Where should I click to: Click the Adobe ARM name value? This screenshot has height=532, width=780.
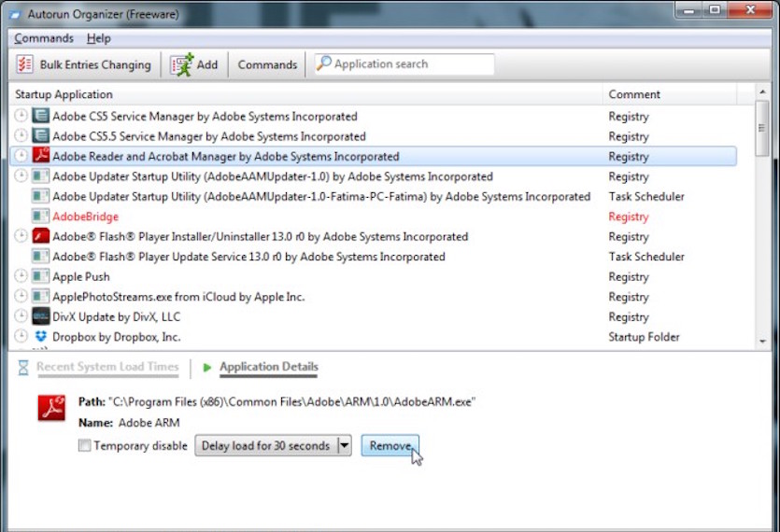[149, 423]
